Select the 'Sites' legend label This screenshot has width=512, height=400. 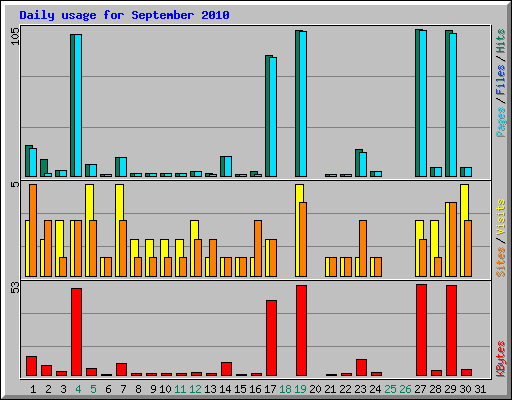tap(501, 262)
